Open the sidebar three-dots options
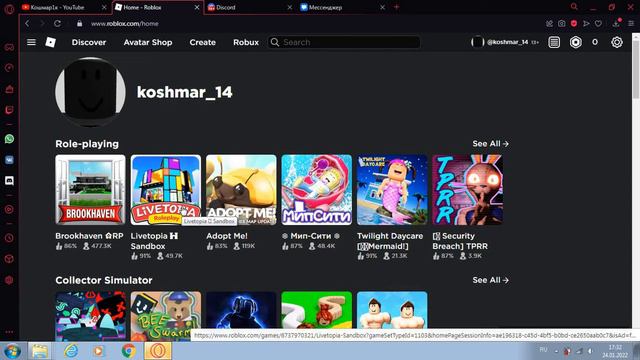The width and height of the screenshot is (640, 360). [9, 332]
